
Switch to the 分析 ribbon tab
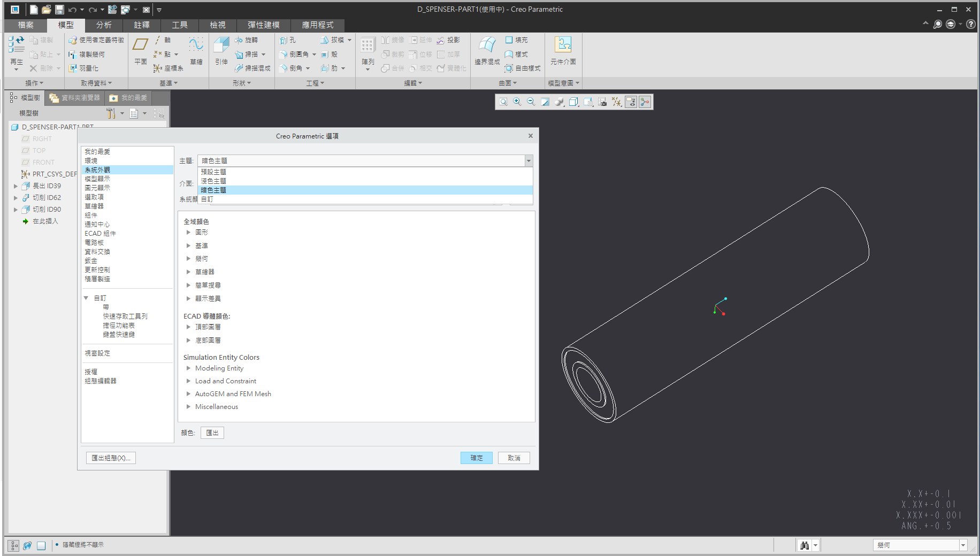point(104,25)
